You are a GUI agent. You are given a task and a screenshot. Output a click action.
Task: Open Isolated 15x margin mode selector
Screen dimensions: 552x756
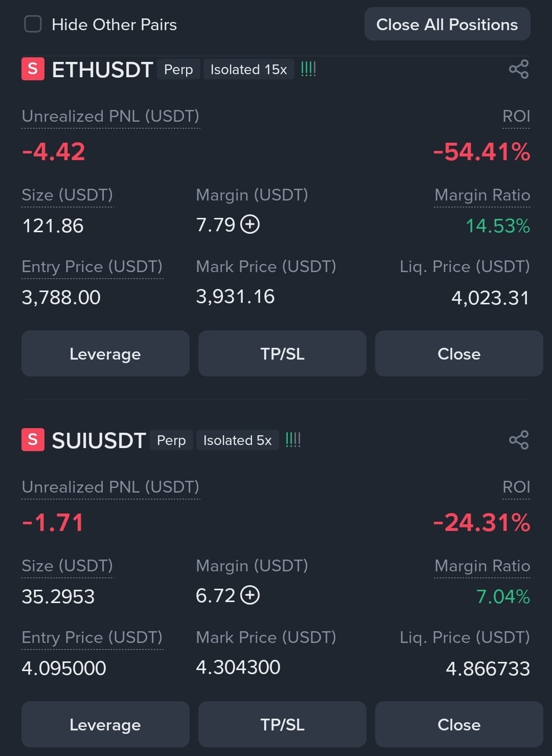(249, 70)
